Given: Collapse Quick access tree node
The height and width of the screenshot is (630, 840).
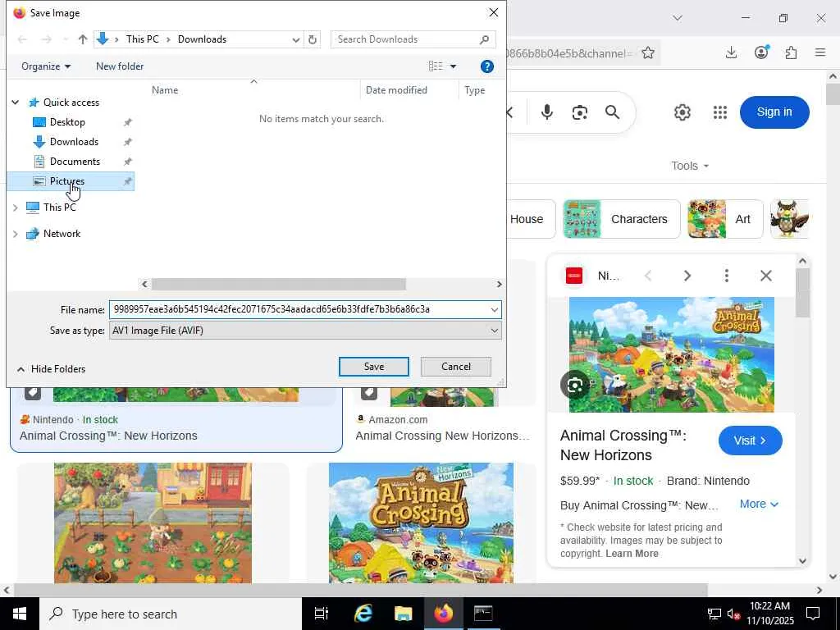Looking at the screenshot, I should pyautogui.click(x=16, y=103).
